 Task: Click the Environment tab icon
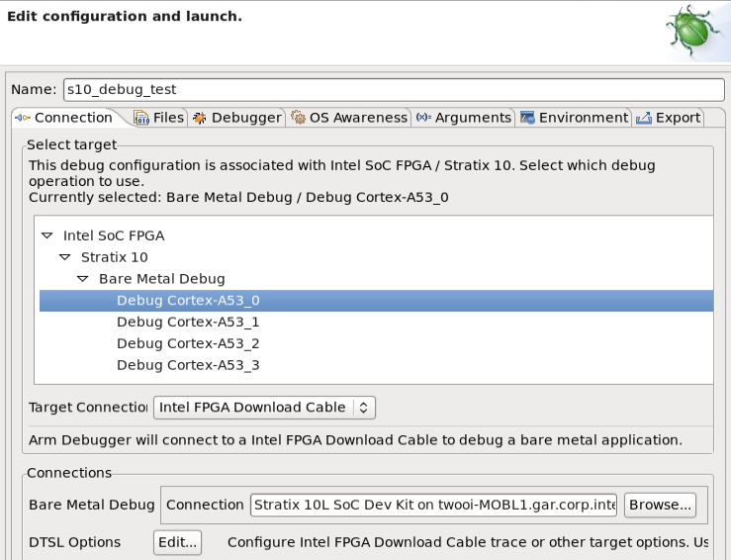click(527, 118)
